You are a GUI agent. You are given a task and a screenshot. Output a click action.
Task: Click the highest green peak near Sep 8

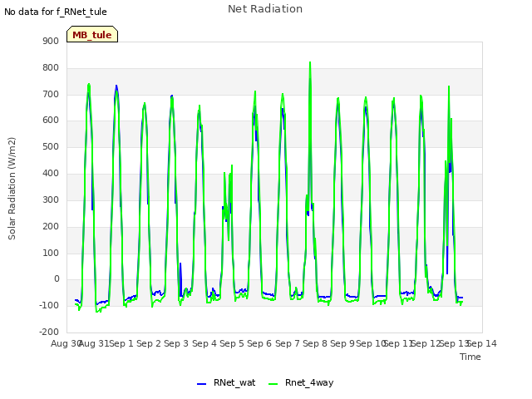[x=310, y=63]
